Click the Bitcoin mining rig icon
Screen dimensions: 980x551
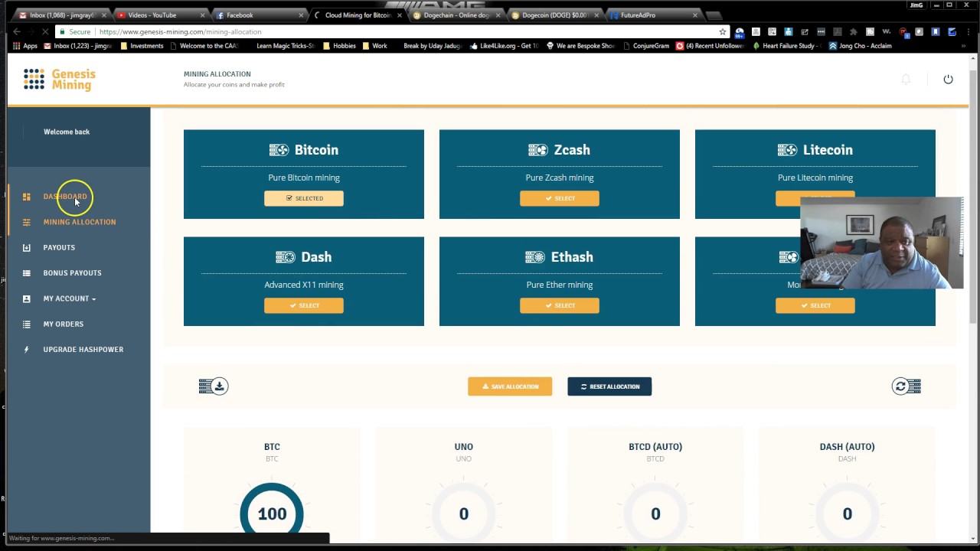[279, 150]
